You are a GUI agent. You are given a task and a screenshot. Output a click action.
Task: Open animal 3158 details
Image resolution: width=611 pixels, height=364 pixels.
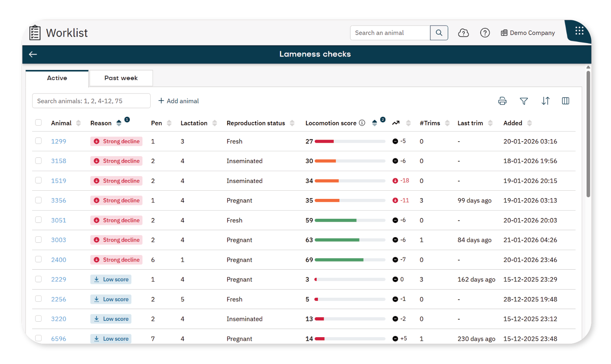(59, 161)
